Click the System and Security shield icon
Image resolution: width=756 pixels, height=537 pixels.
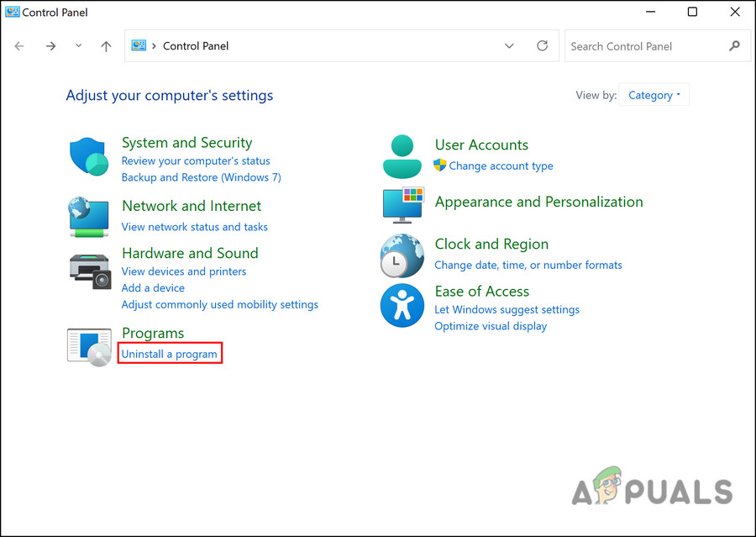(x=89, y=157)
